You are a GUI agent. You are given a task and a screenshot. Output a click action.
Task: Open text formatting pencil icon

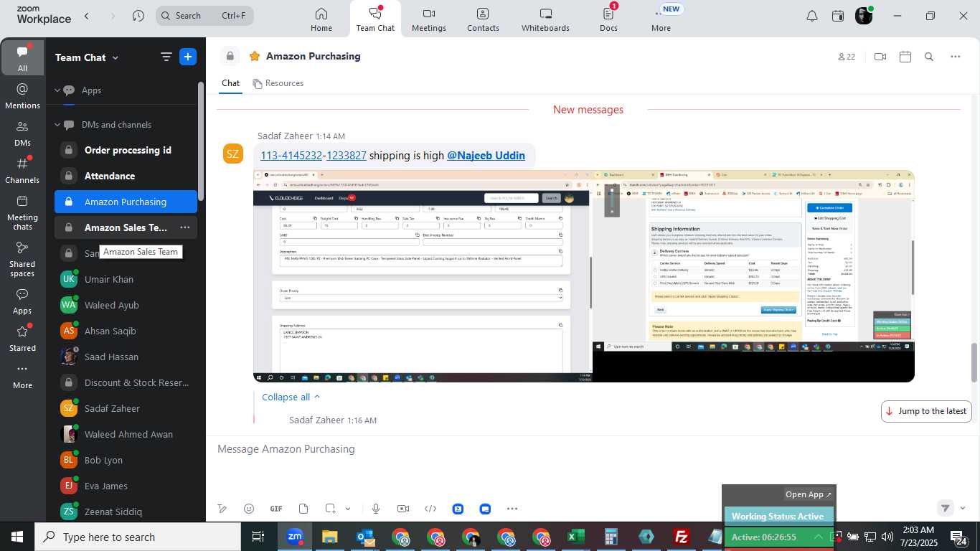click(222, 509)
